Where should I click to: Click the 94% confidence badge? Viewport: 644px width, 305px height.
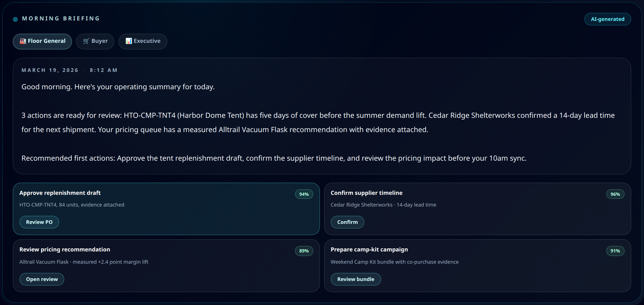304,194
